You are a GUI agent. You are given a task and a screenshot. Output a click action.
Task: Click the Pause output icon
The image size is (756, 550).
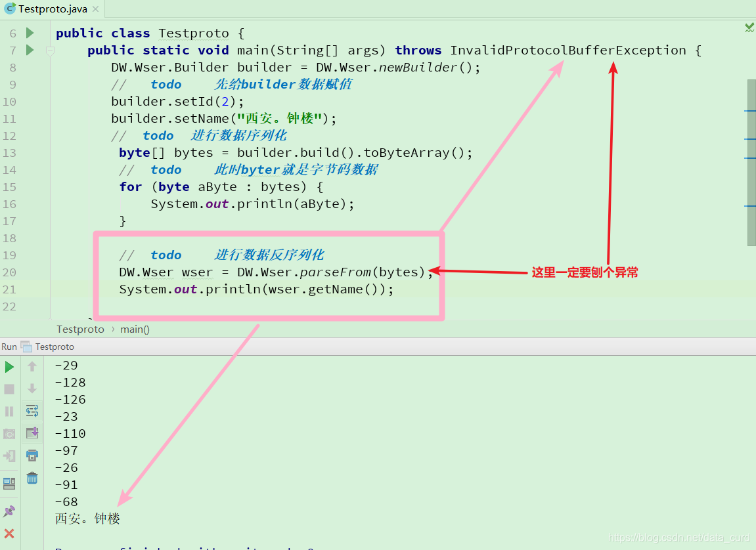pos(9,412)
